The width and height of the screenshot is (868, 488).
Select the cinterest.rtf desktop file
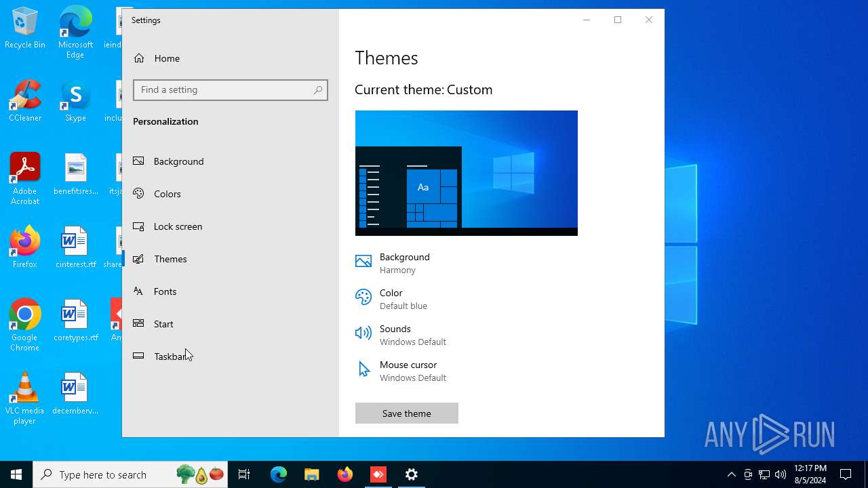click(x=75, y=247)
